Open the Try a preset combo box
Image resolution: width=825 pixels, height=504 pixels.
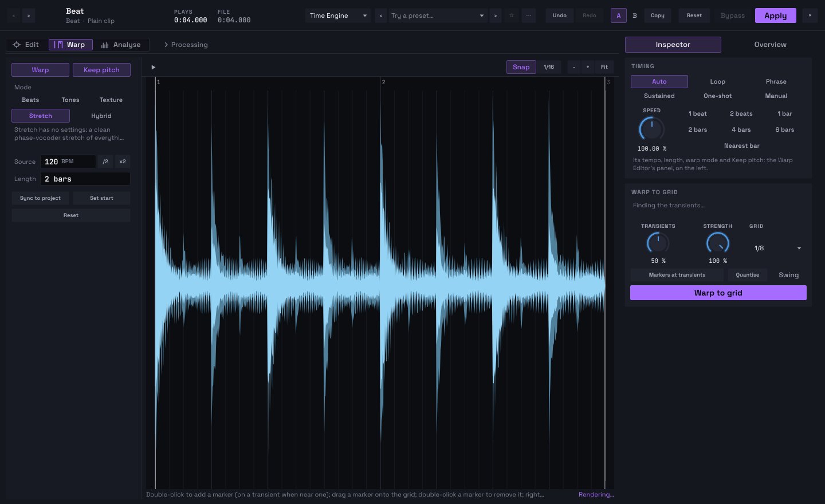(x=438, y=16)
